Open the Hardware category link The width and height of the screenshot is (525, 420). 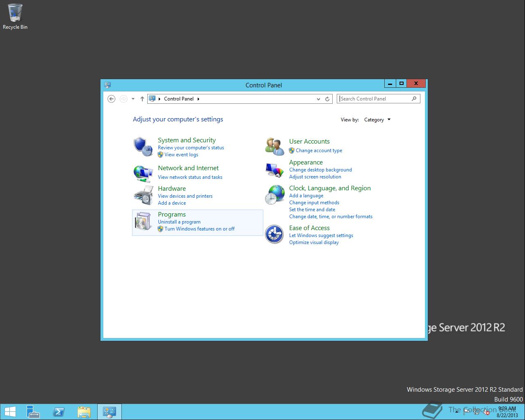pos(172,189)
